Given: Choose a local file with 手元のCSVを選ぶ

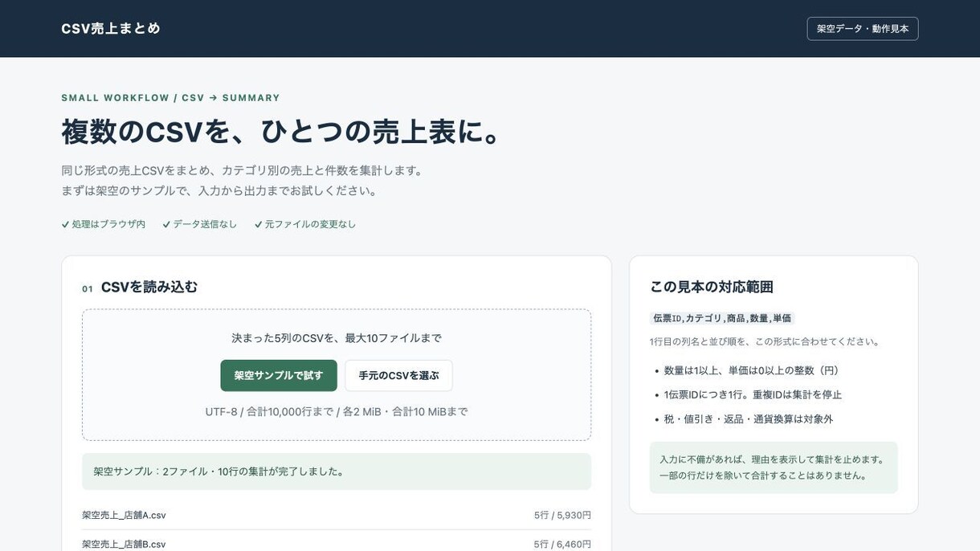Looking at the screenshot, I should (398, 375).
